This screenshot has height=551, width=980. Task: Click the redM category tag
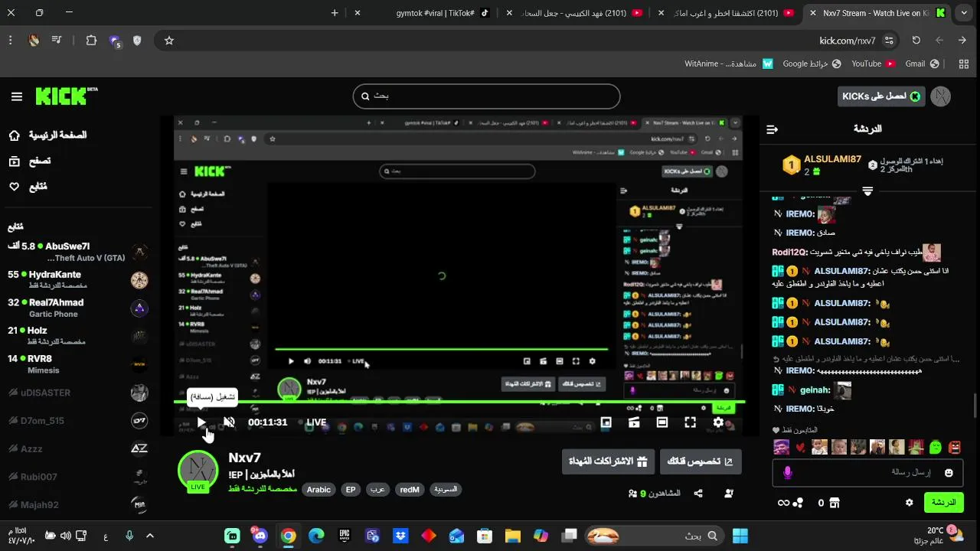point(410,490)
